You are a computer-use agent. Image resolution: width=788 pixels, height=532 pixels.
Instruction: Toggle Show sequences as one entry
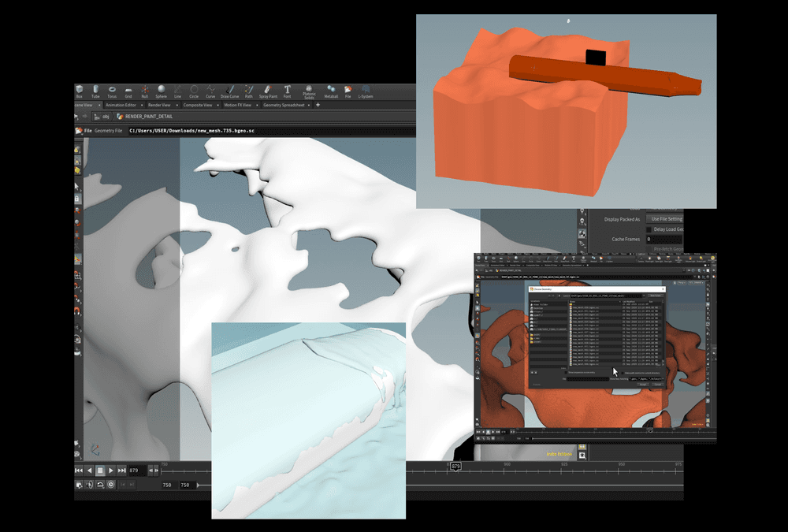pyautogui.click(x=566, y=373)
